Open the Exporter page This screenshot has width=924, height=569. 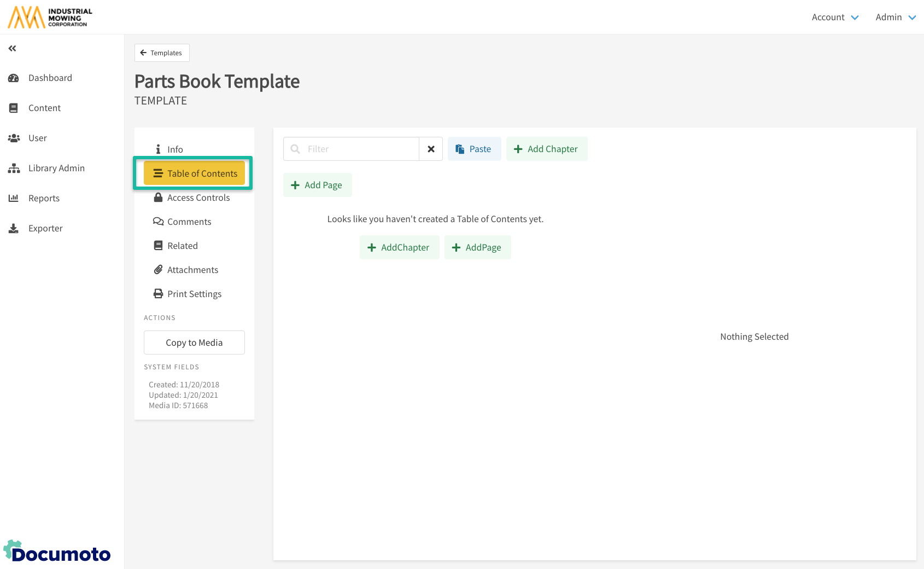click(x=45, y=228)
